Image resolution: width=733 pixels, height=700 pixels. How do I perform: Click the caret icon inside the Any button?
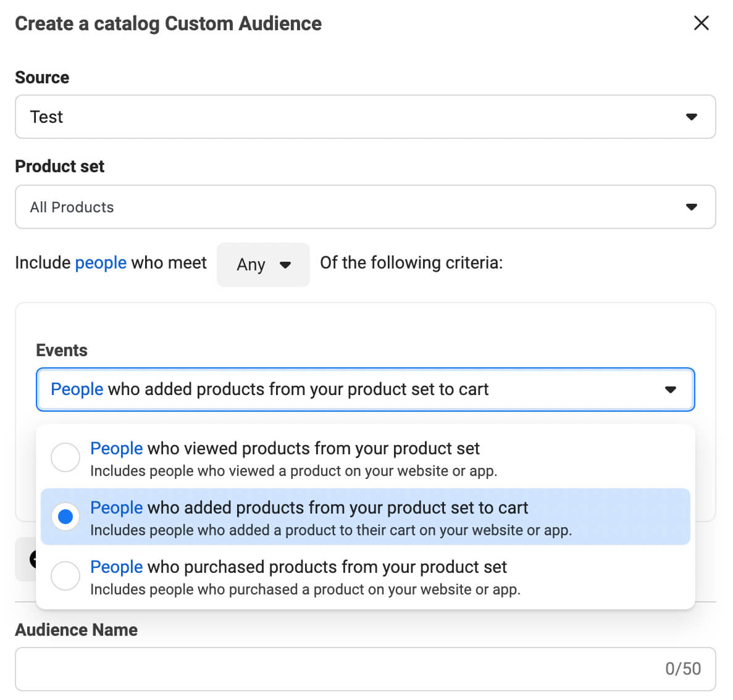[285, 265]
